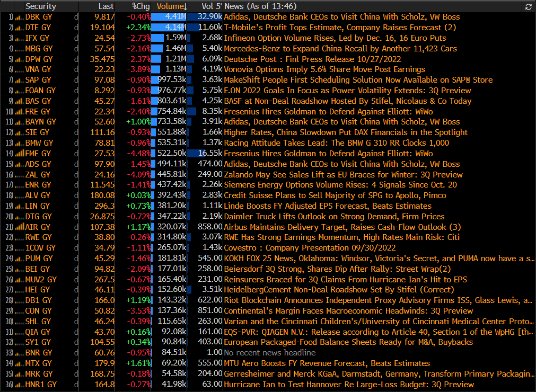Open the Daimler Truck Lifts Outlook headline
Viewport: 536px width, 392px height.
tap(334, 217)
